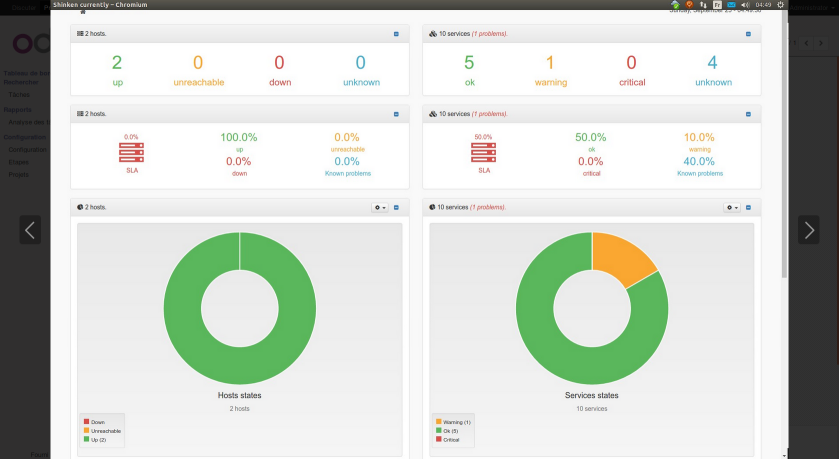Click the 'Services states' chart title

coord(591,395)
